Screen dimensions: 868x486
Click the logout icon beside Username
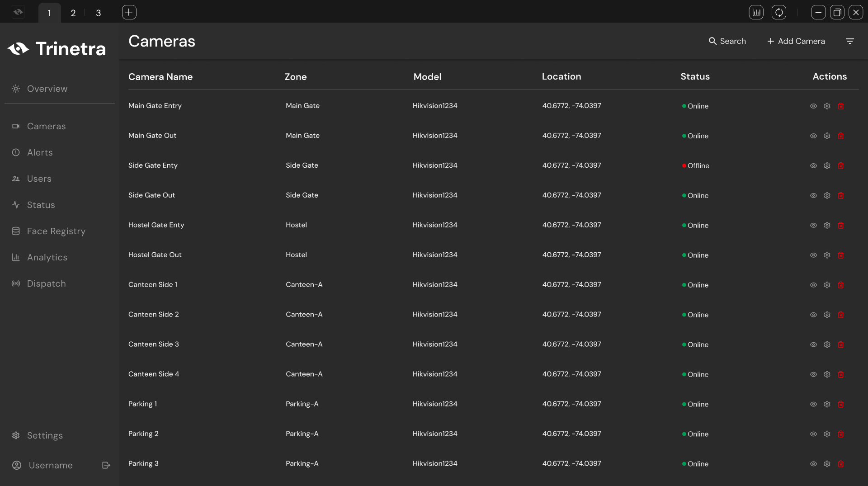tap(106, 465)
